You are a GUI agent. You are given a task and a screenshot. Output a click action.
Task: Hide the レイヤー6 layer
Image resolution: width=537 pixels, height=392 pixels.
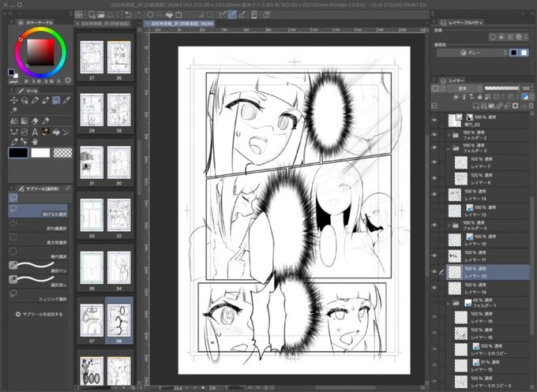434,178
